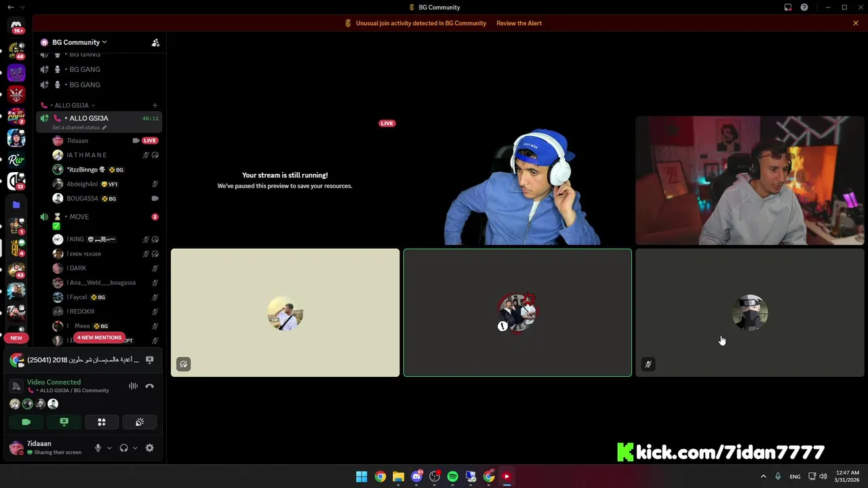
Task: Click Review the Alert link
Action: [x=519, y=23]
